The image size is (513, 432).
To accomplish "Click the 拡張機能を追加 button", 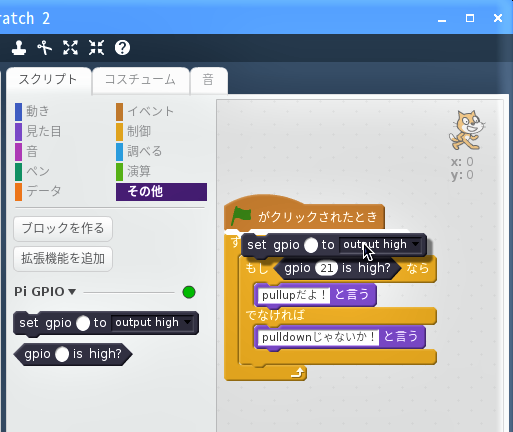I will (x=63, y=259).
